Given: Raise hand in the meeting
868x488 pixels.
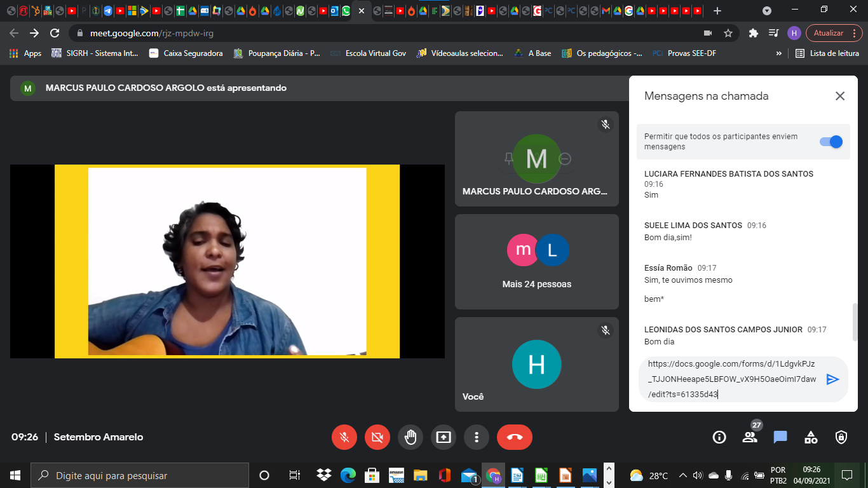Looking at the screenshot, I should [x=410, y=437].
